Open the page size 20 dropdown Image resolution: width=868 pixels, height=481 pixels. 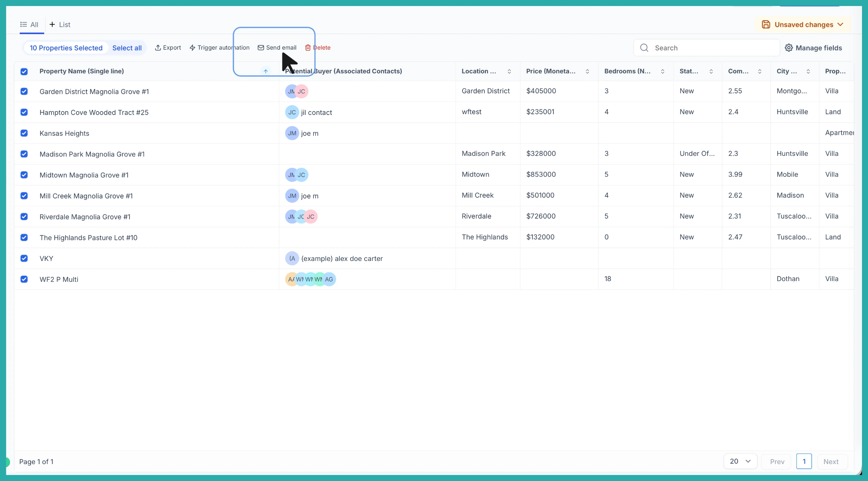740,461
